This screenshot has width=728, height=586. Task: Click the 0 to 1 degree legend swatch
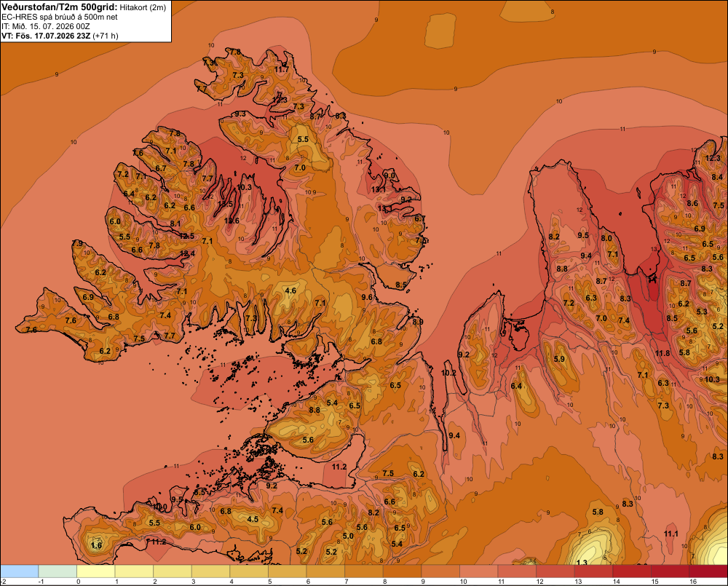[95, 571]
